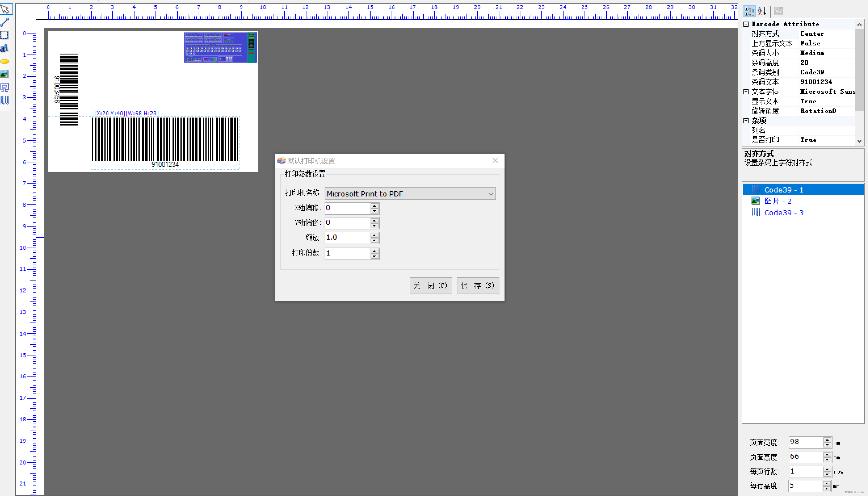Image resolution: width=868 pixels, height=496 pixels.
Task: Click the 打印份数 input field
Action: [348, 254]
